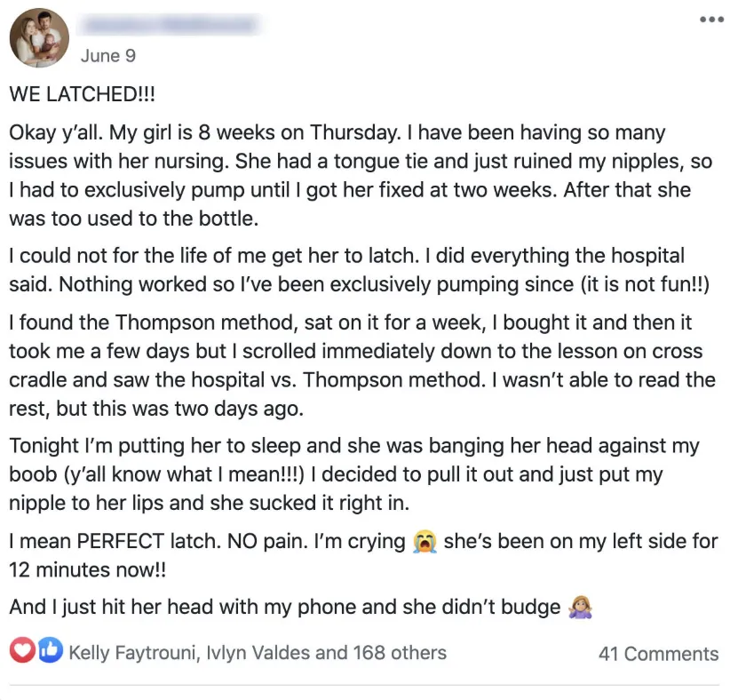Click the shrugging person emoji after "didn't budge"

(580, 608)
